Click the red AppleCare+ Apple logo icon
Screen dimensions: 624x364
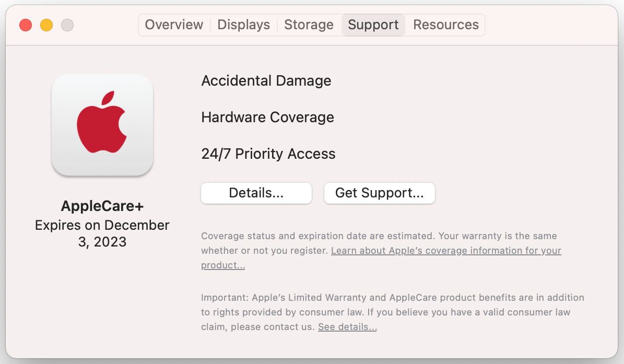tap(102, 124)
